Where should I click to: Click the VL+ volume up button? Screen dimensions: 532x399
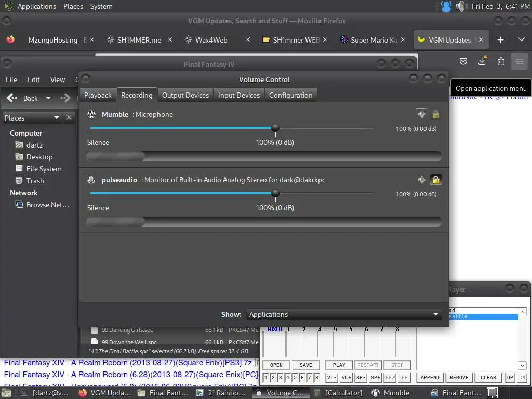point(346,377)
